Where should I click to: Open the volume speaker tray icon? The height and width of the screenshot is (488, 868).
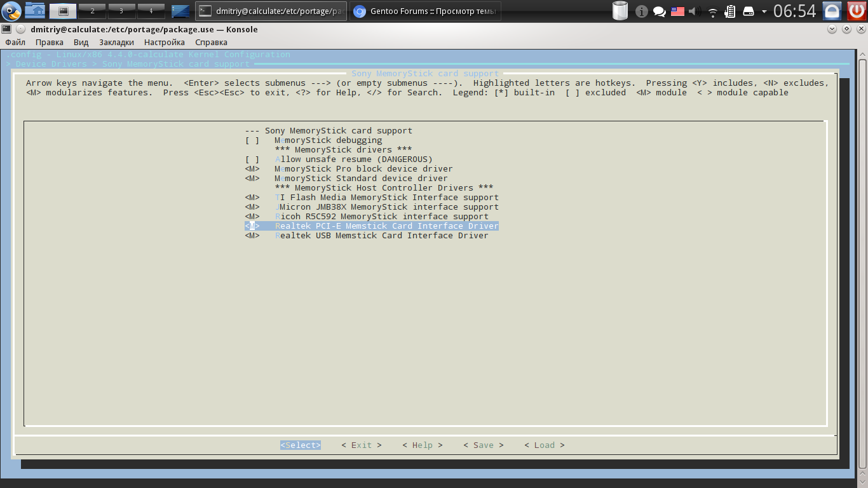695,11
